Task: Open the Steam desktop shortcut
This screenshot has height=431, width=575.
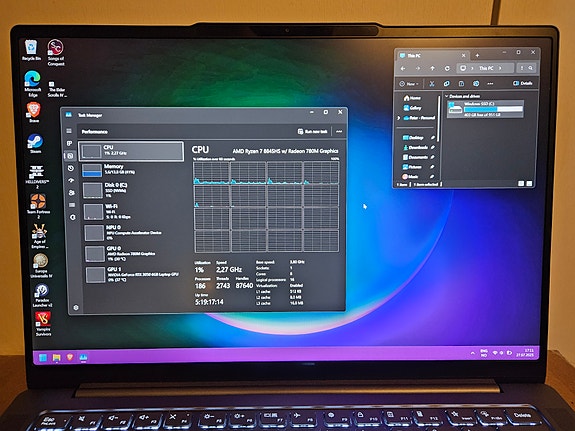Action: coord(35,144)
